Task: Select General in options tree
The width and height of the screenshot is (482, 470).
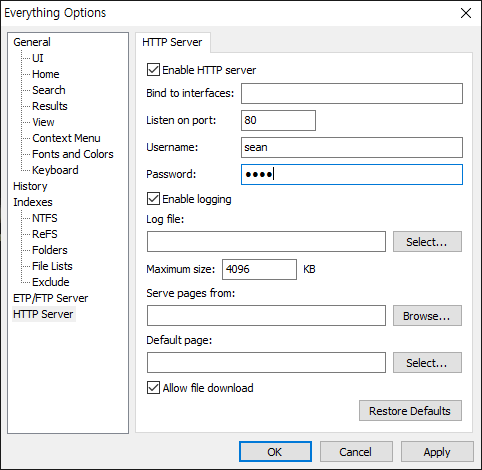Action: 32,42
